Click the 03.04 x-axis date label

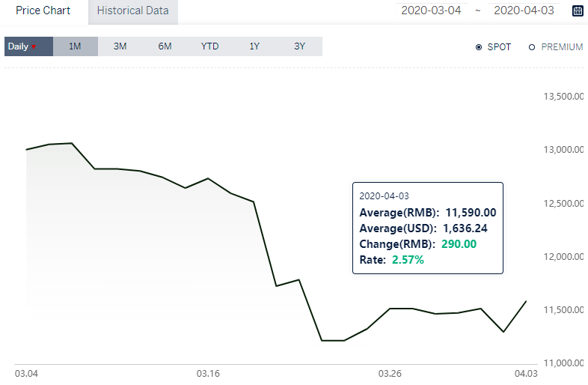(x=26, y=374)
